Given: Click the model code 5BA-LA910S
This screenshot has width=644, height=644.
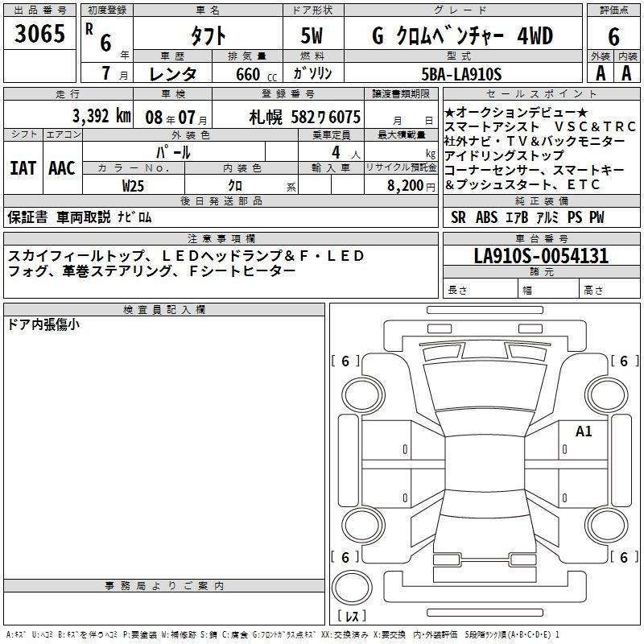Looking at the screenshot, I should point(461,73).
